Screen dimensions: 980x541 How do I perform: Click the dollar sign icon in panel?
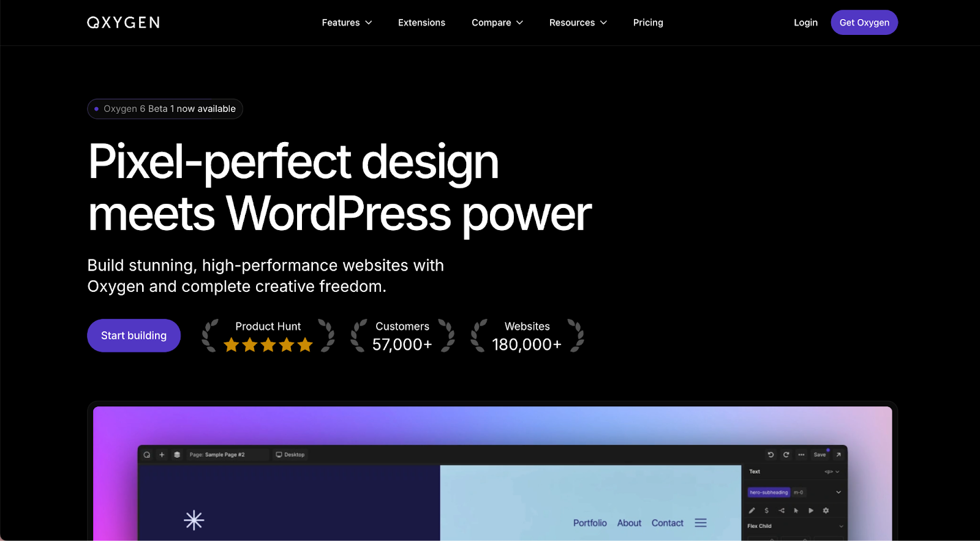click(766, 510)
